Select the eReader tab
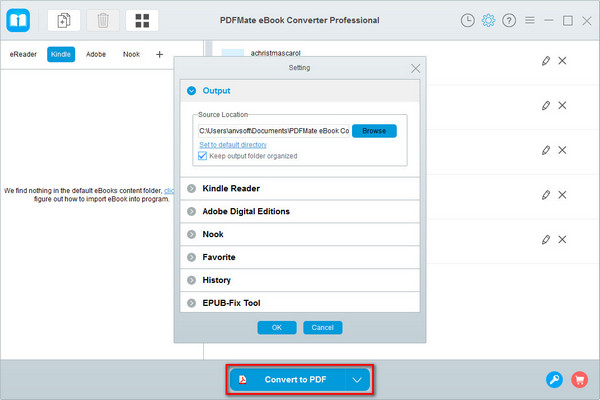Viewport: 600px width, 400px height. click(23, 54)
